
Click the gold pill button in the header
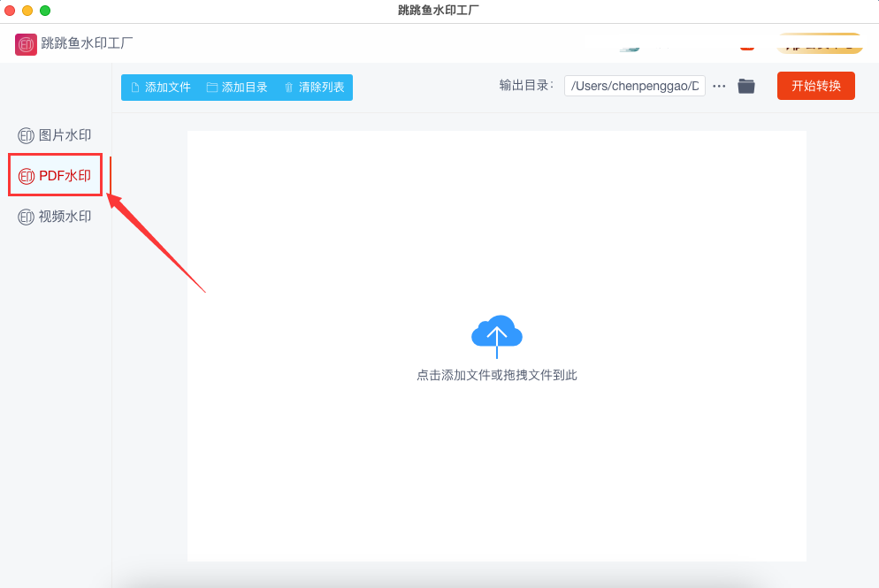[820, 44]
